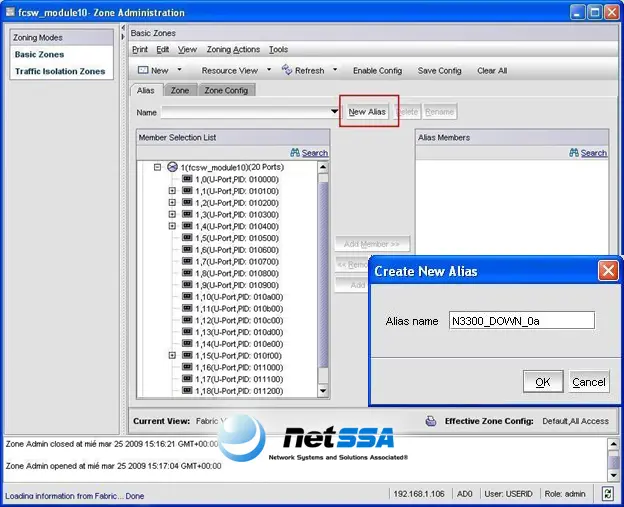Open the alias Name dropdown list
This screenshot has width=624, height=507.
point(334,112)
